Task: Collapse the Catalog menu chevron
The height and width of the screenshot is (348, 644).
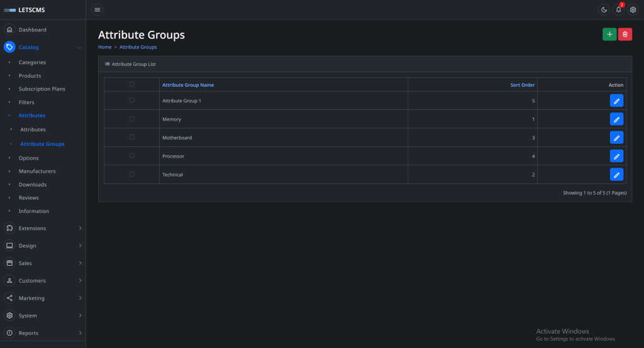Action: [80, 48]
